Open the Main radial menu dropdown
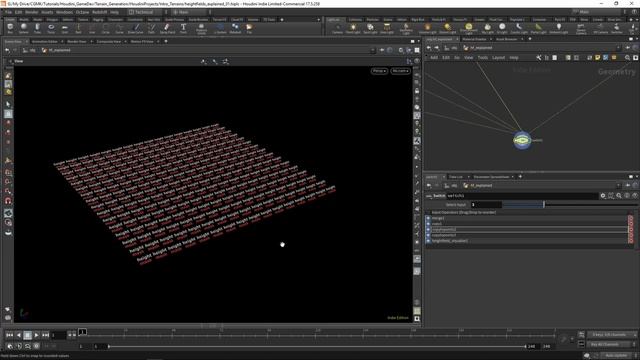This screenshot has width=640, height=360. click(189, 12)
